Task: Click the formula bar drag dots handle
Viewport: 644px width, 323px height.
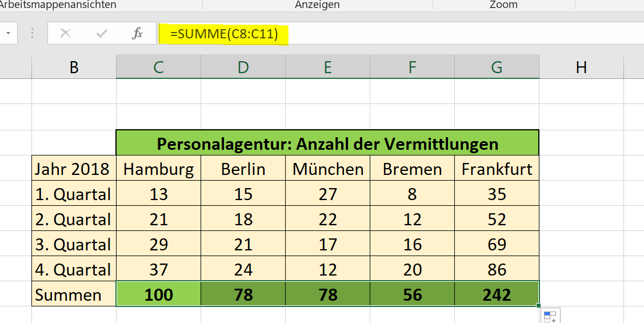Action: (x=33, y=33)
